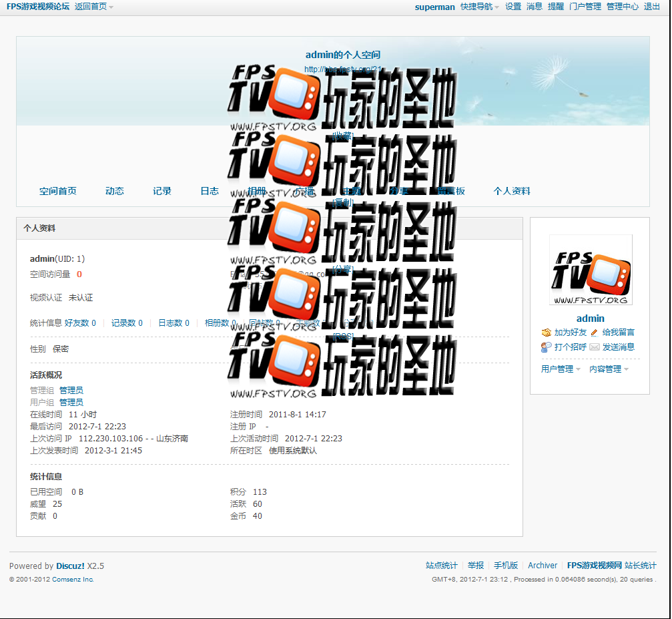Viewport: 672px width, 619px height.
Task: Click the 加为好友 link
Action: coord(570,333)
